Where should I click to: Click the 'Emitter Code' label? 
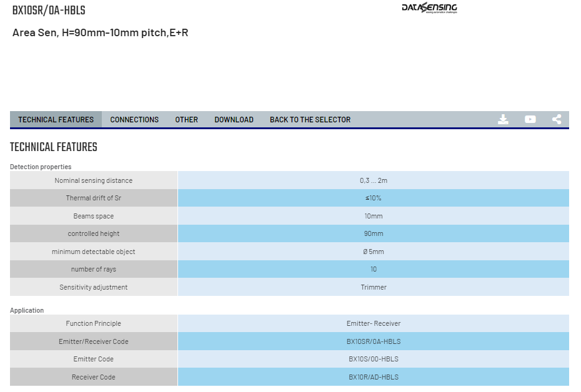pos(94,359)
